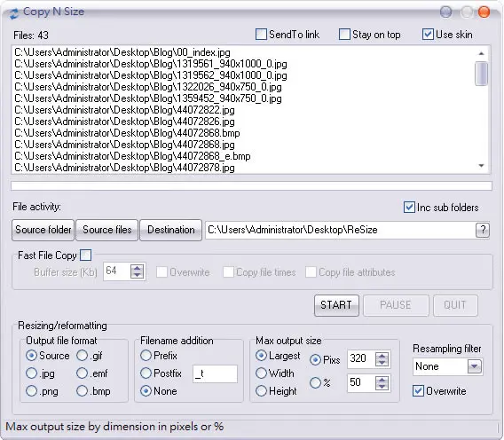Decrease the percent value with down arrow
The width and height of the screenshot is (504, 440).
point(382,386)
